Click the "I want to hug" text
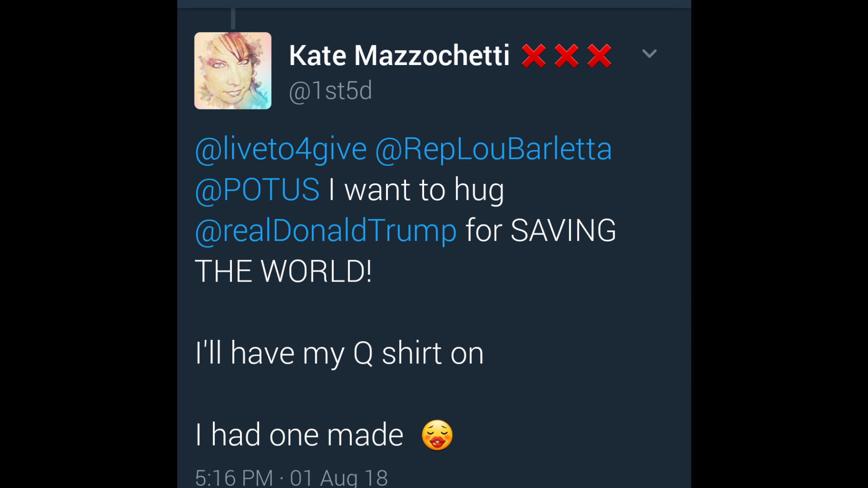Viewport: 868px width, 488px height. click(416, 189)
